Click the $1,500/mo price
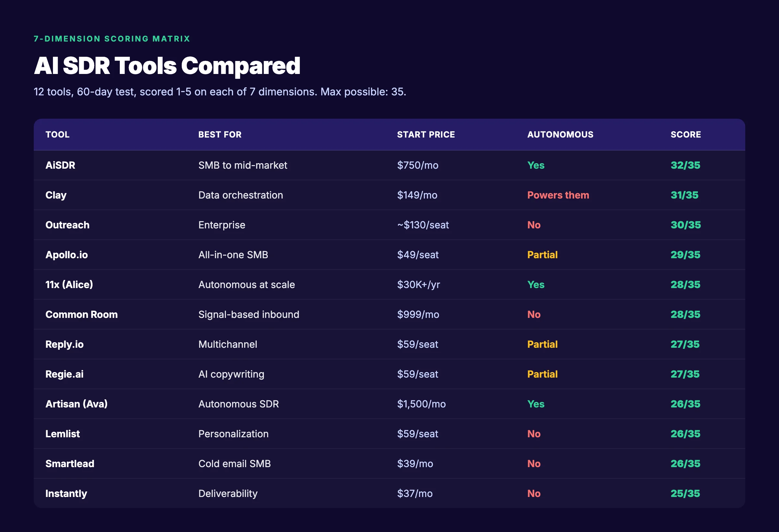 [x=421, y=404]
